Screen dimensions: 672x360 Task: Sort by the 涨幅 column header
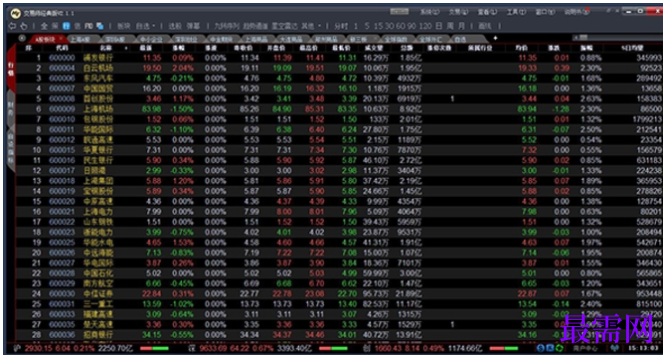point(178,48)
